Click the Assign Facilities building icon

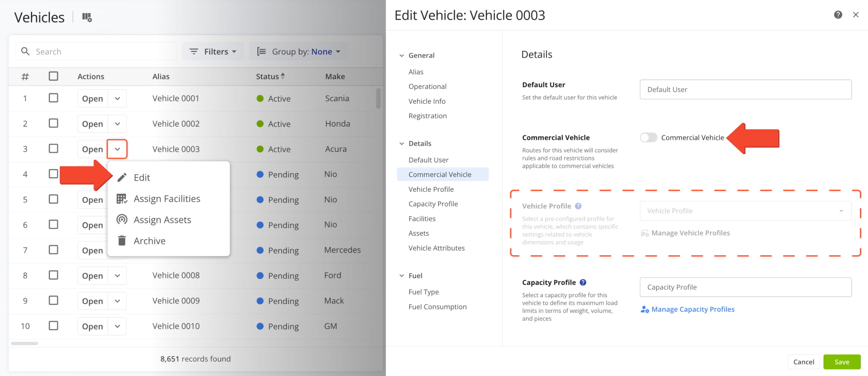tap(122, 199)
